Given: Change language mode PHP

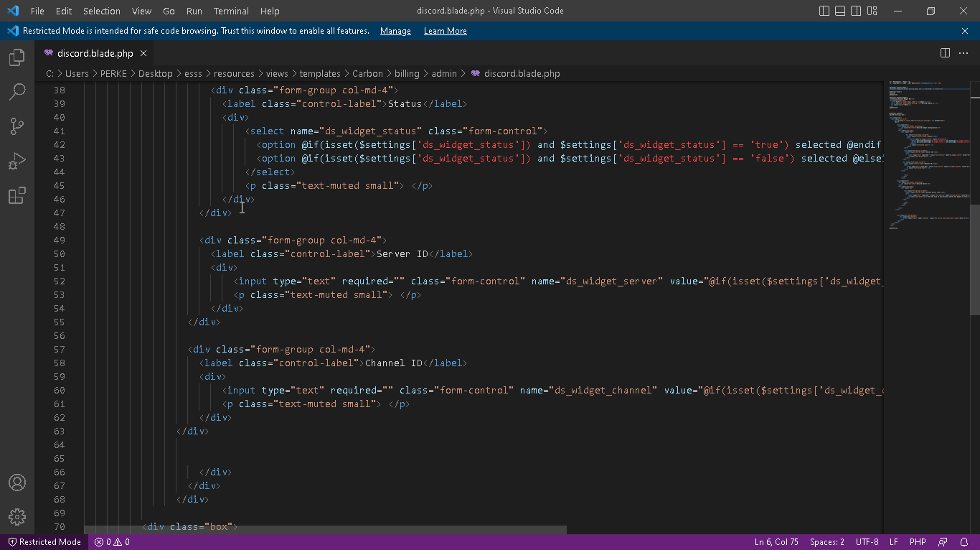Looking at the screenshot, I should pos(918,542).
